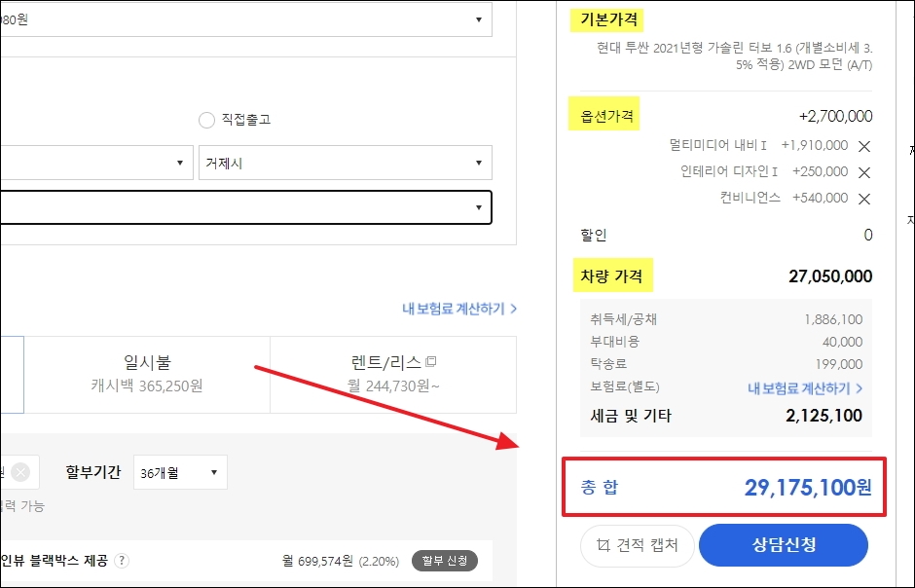
Task: Clear the input with the gray X icon
Action: click(20, 472)
